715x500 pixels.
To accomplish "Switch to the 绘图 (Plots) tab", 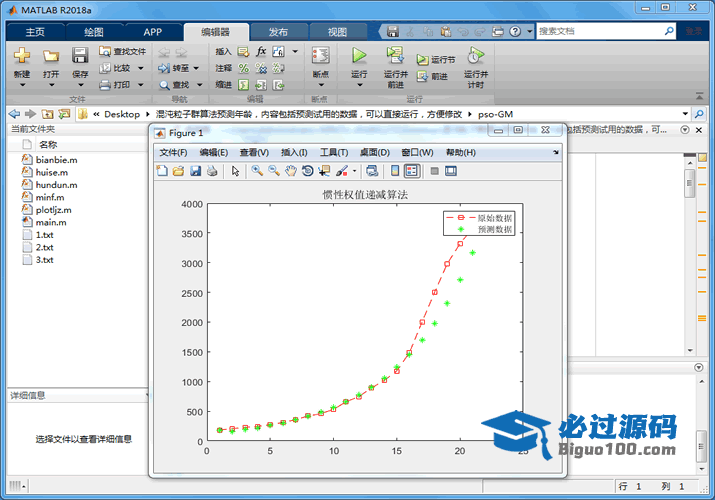I will tap(94, 32).
